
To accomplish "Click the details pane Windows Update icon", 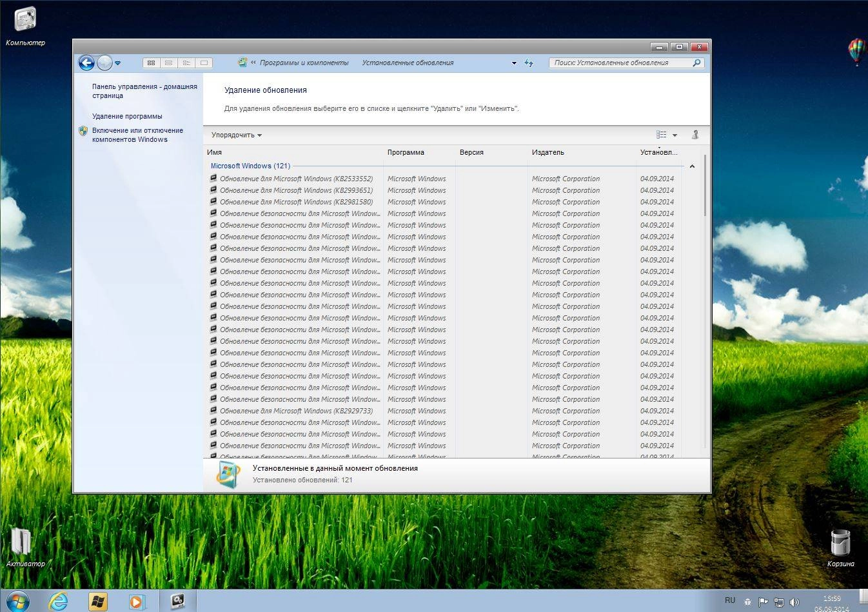I will coord(228,475).
